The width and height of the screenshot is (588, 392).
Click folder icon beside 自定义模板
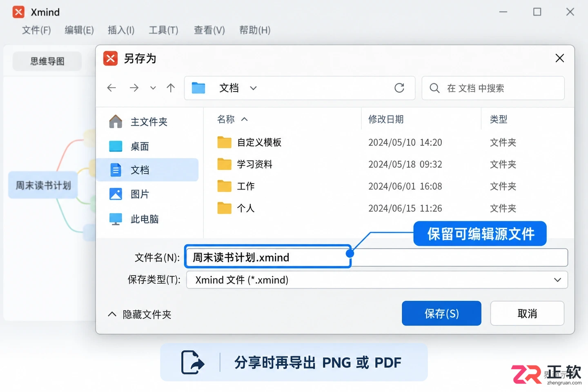point(224,142)
